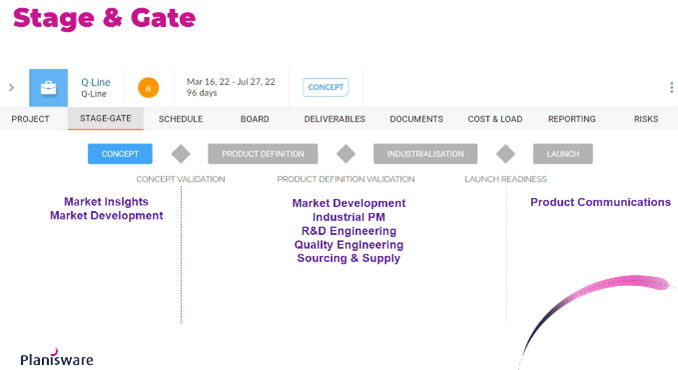Click the CONCEPT VALIDATION label
Image resolution: width=678 pixels, height=370 pixels.
tap(181, 179)
